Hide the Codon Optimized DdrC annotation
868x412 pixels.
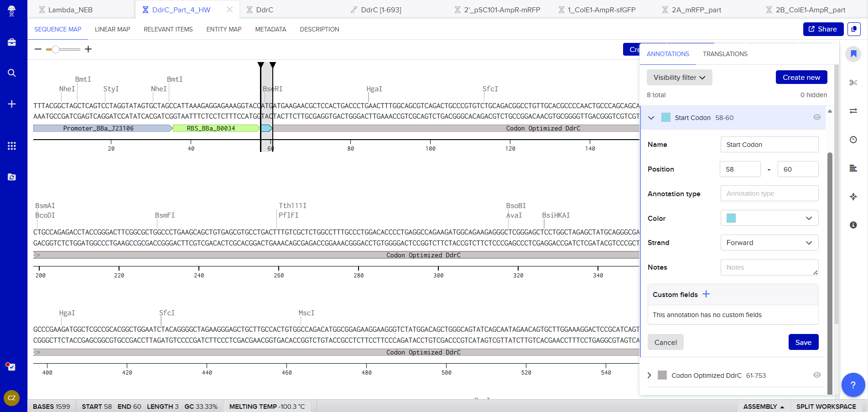point(816,375)
